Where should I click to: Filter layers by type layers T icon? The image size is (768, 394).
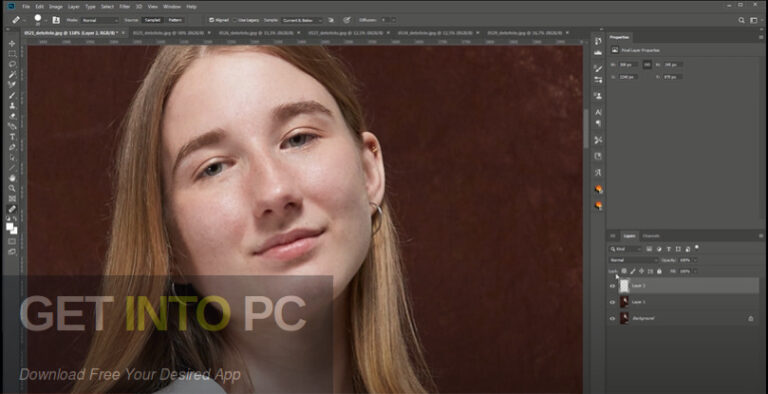pyautogui.click(x=669, y=249)
